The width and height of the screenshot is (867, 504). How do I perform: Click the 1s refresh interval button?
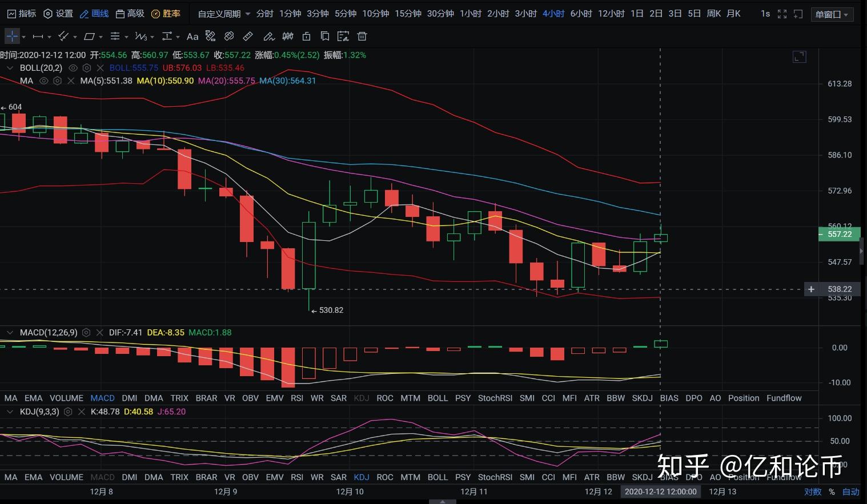(x=765, y=14)
